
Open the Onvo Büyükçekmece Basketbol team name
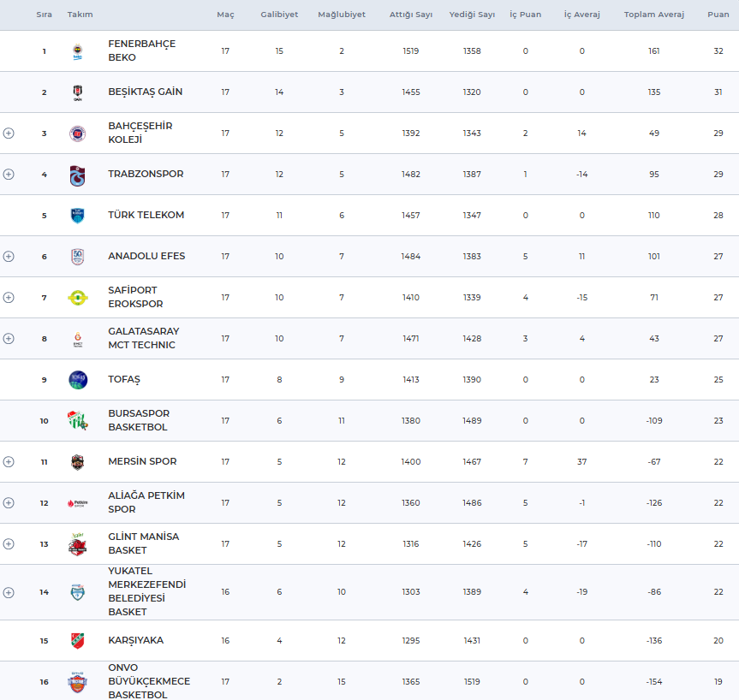[x=149, y=681]
